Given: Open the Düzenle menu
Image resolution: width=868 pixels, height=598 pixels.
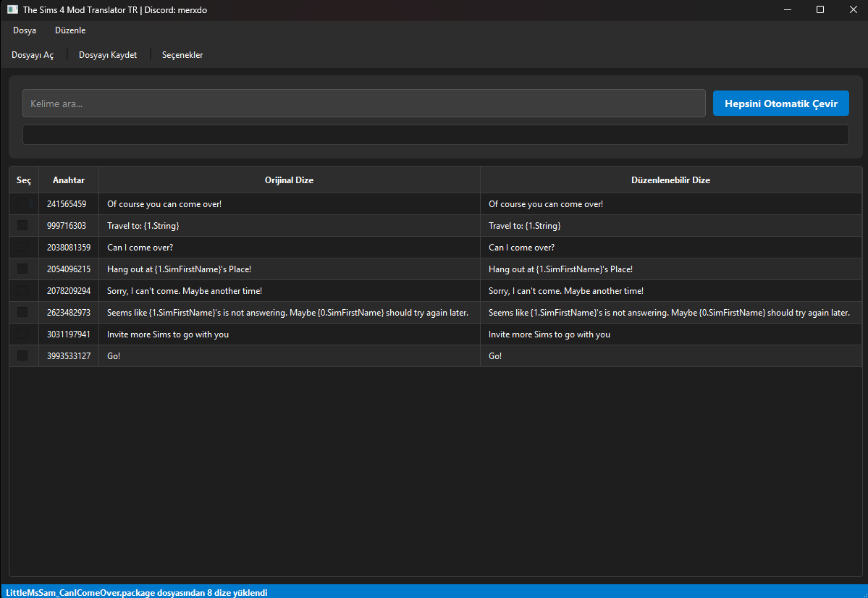Looking at the screenshot, I should 70,30.
